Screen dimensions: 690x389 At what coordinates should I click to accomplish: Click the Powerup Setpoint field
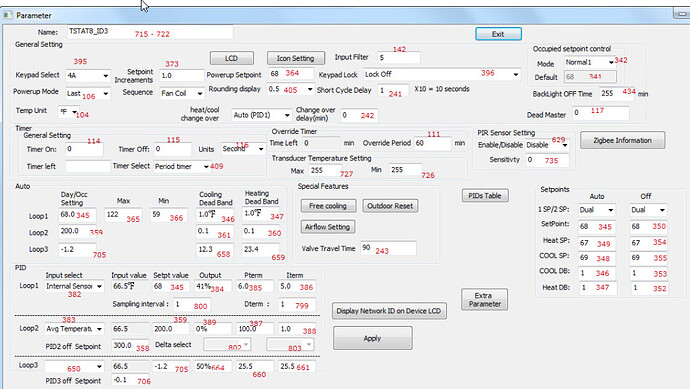pos(290,73)
